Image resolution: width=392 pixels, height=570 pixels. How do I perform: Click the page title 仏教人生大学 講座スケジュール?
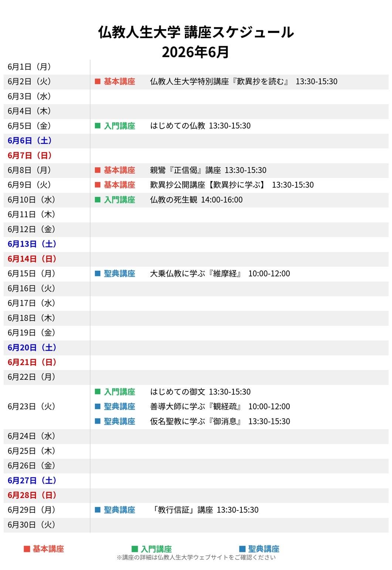[196, 33]
